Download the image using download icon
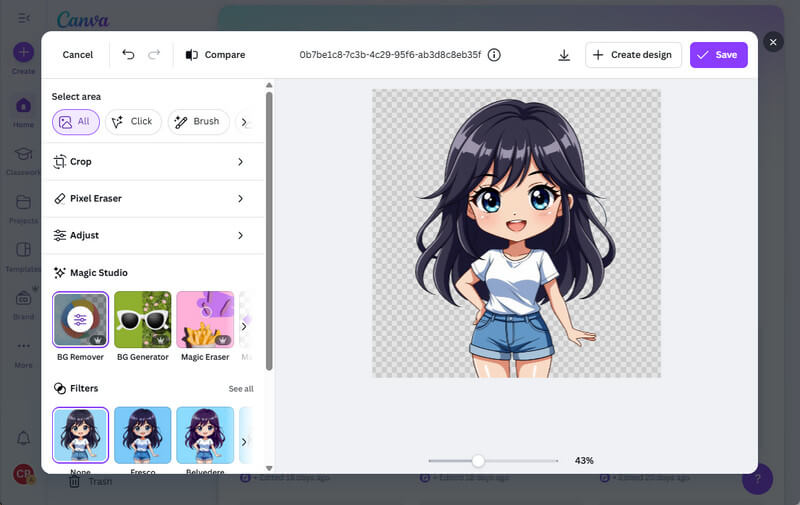 [x=564, y=55]
